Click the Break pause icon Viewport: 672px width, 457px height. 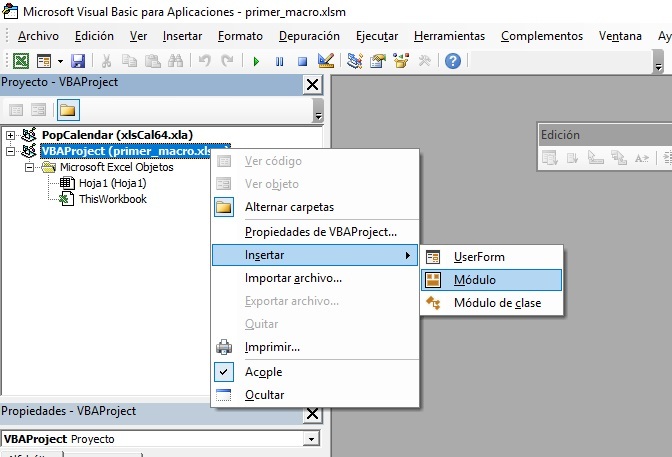coord(279,61)
